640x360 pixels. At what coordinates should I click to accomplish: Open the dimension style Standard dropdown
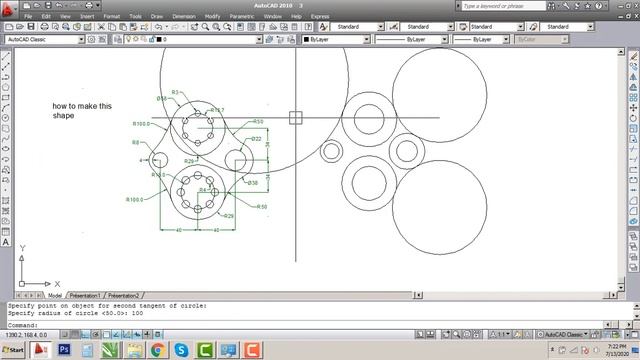click(450, 27)
